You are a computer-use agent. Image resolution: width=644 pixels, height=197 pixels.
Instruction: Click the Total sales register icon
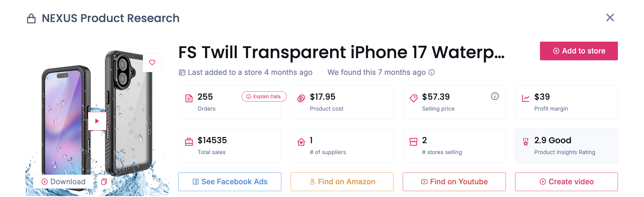[189, 142]
